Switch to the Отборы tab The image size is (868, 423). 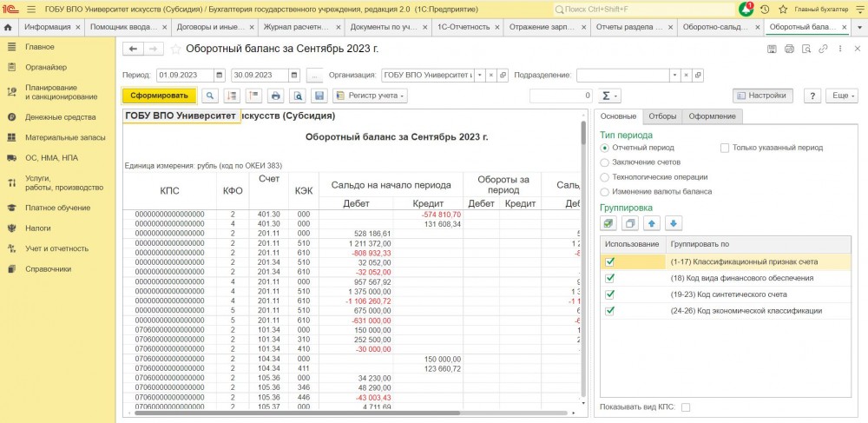(662, 116)
